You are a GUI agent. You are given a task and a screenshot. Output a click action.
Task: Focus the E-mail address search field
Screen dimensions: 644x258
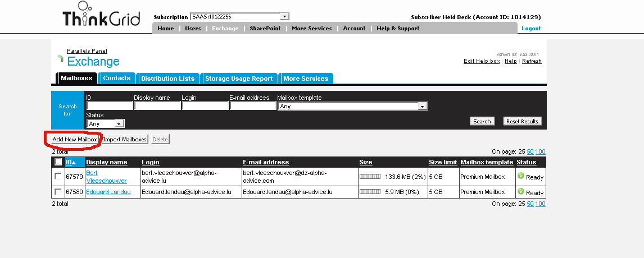pyautogui.click(x=253, y=106)
